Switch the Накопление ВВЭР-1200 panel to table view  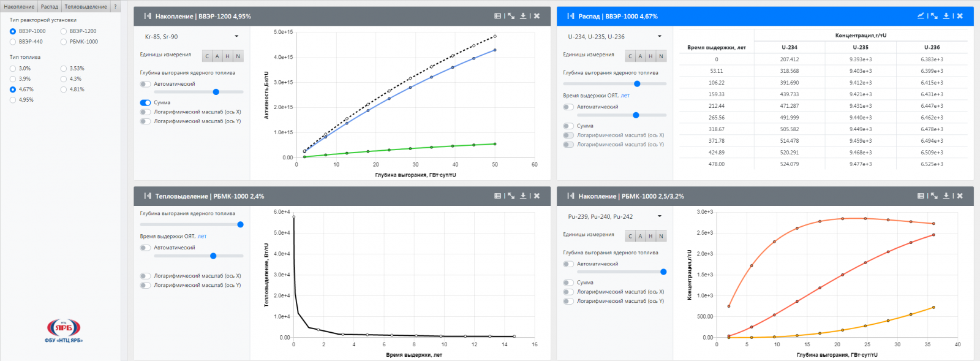point(497,16)
